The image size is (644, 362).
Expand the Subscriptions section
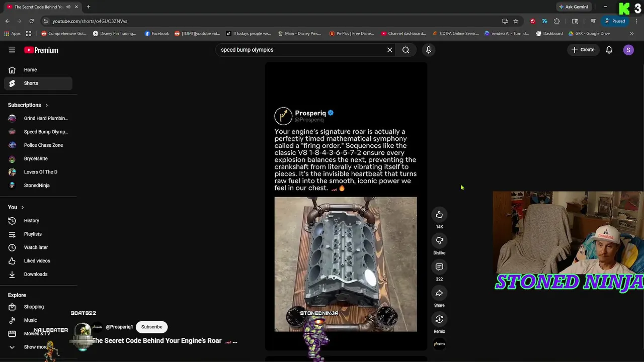28,105
